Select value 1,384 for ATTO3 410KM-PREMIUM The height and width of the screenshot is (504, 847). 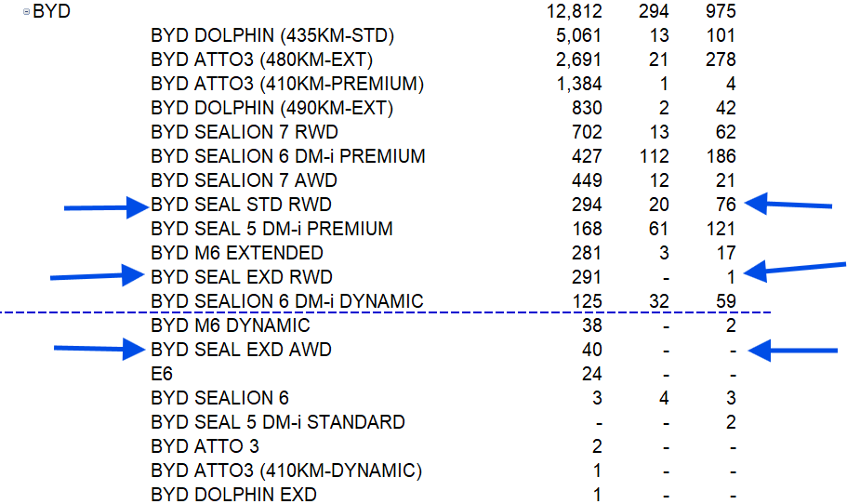[x=579, y=85]
